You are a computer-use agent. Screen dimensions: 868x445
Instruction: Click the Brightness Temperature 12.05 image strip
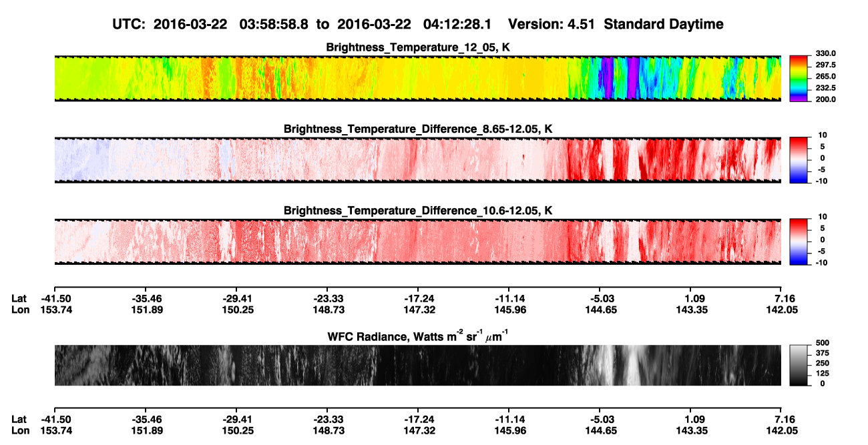(417, 78)
